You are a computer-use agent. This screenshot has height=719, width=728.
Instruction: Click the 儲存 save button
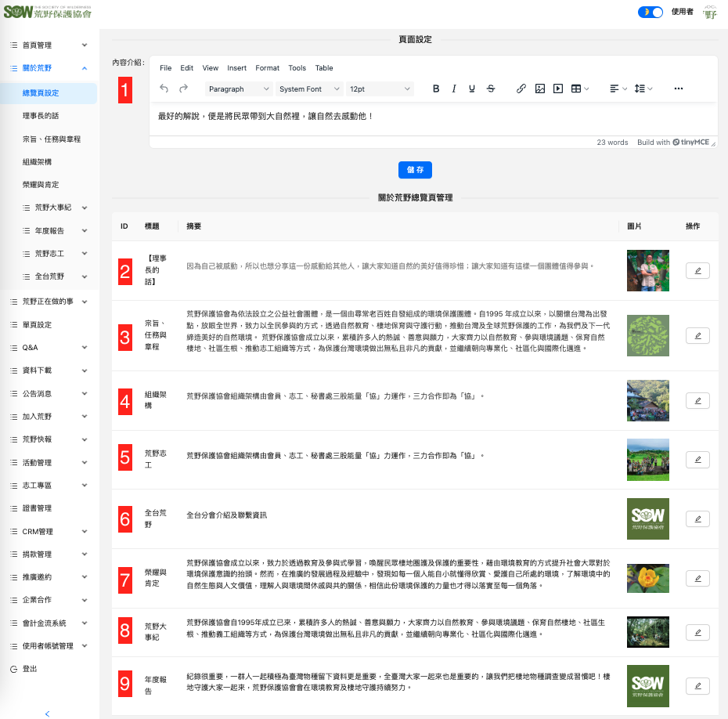point(415,169)
